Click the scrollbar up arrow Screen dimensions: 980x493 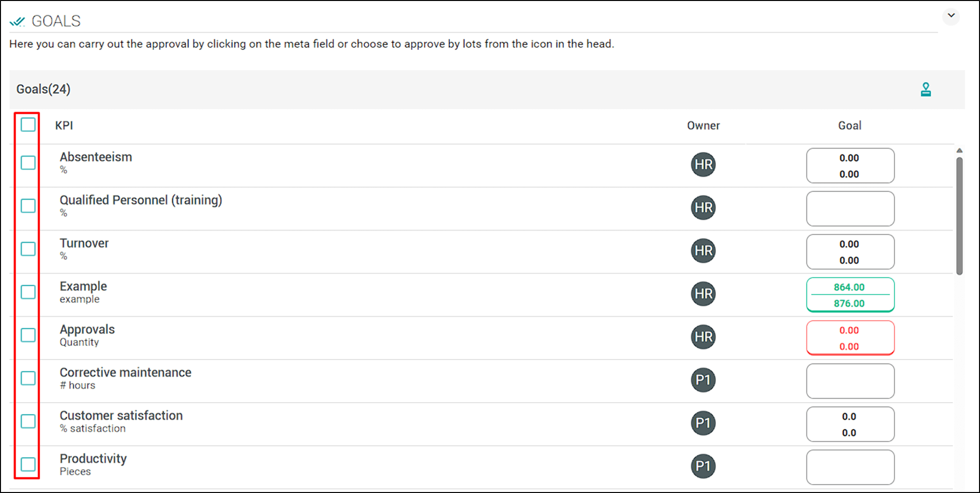959,150
